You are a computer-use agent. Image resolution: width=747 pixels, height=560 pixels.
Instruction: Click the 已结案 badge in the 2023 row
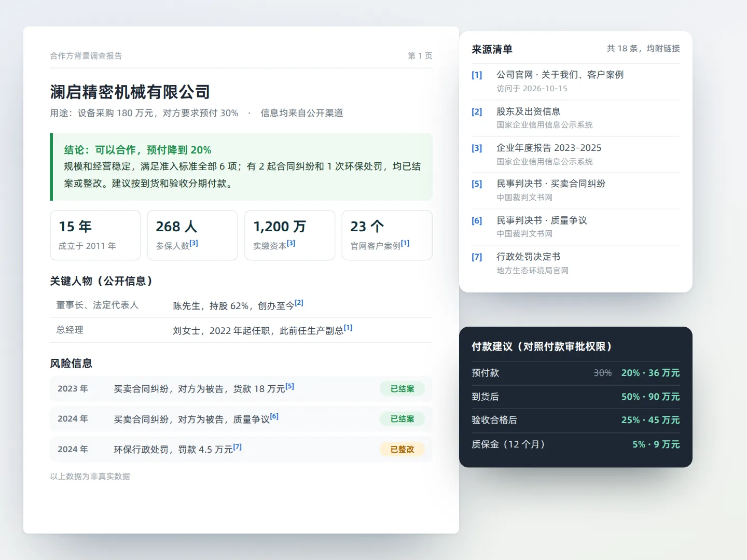[x=403, y=389]
